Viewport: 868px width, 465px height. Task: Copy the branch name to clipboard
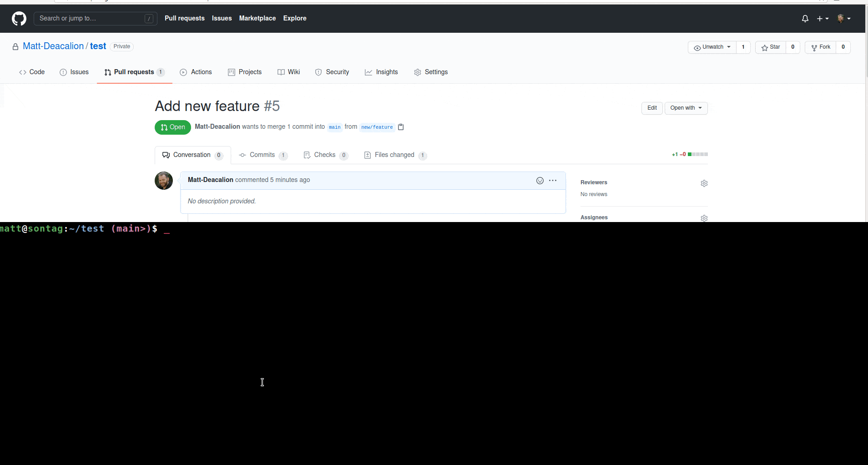(x=401, y=127)
